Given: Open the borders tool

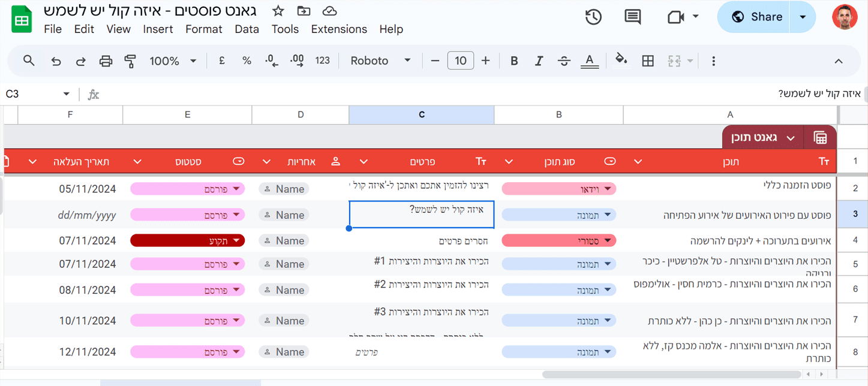Looking at the screenshot, I should 648,61.
